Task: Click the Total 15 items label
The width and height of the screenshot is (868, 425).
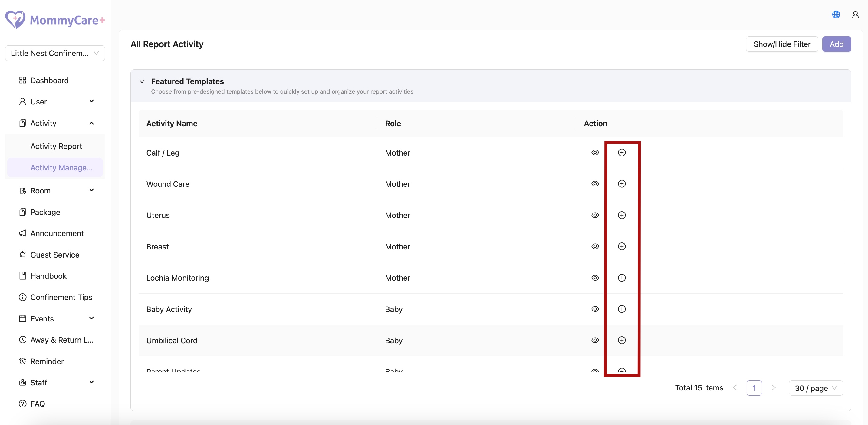Action: (699, 388)
